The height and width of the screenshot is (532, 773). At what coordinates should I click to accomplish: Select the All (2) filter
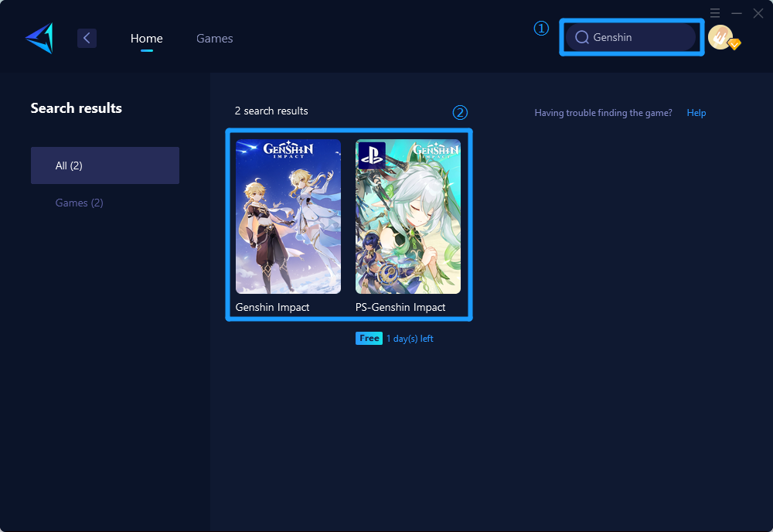point(105,165)
